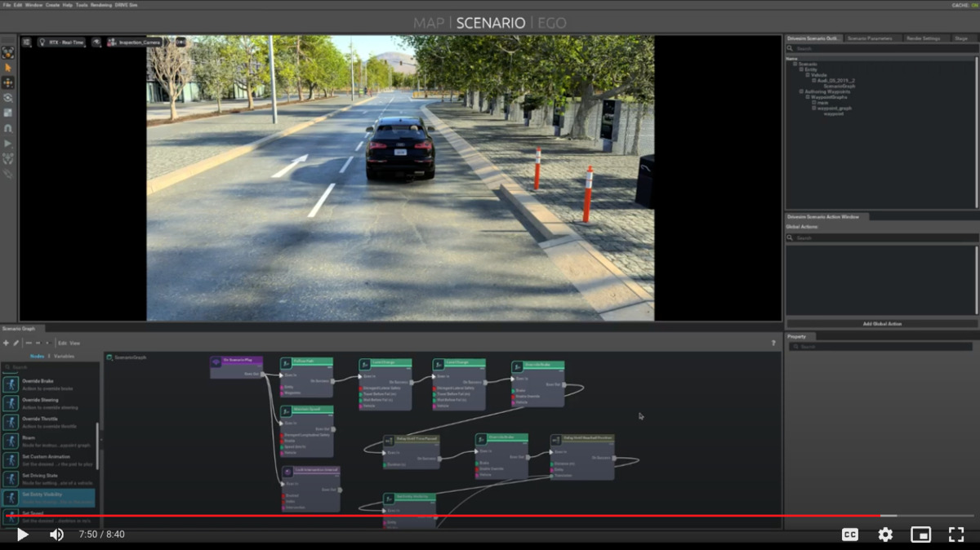Click the plus icon in Scenario Graph toolbar
Image resolution: width=980 pixels, height=550 pixels.
tap(6, 343)
